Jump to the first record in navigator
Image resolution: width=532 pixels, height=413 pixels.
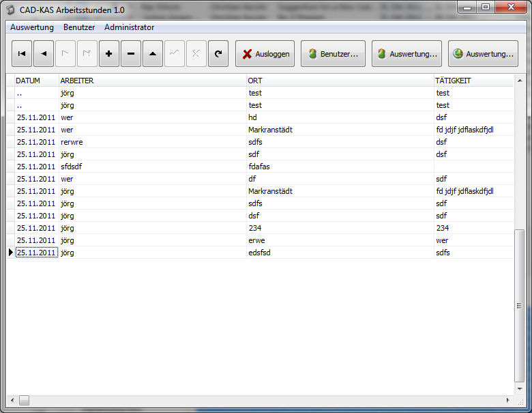pos(22,54)
